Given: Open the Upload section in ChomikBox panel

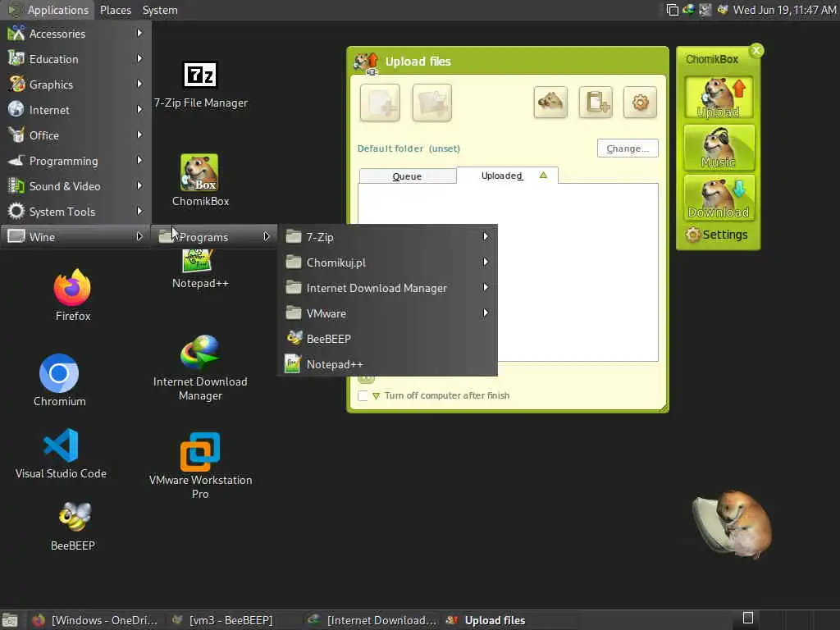Looking at the screenshot, I should 719,98.
